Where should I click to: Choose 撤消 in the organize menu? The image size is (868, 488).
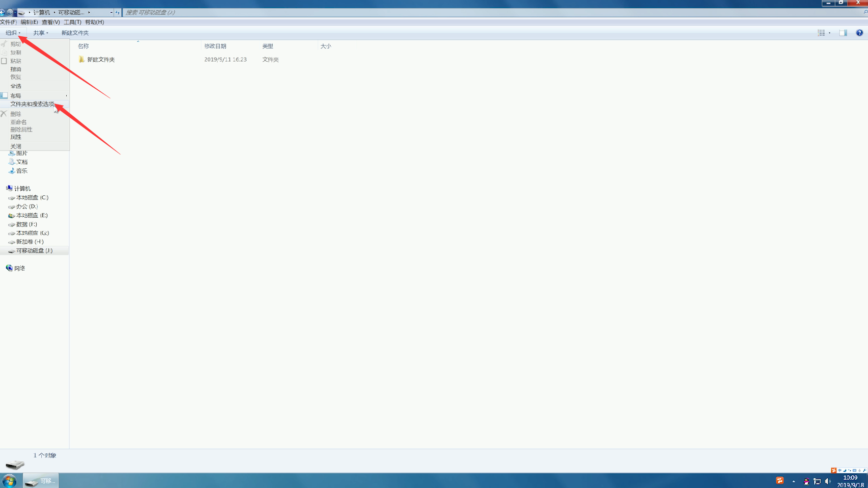click(x=16, y=69)
